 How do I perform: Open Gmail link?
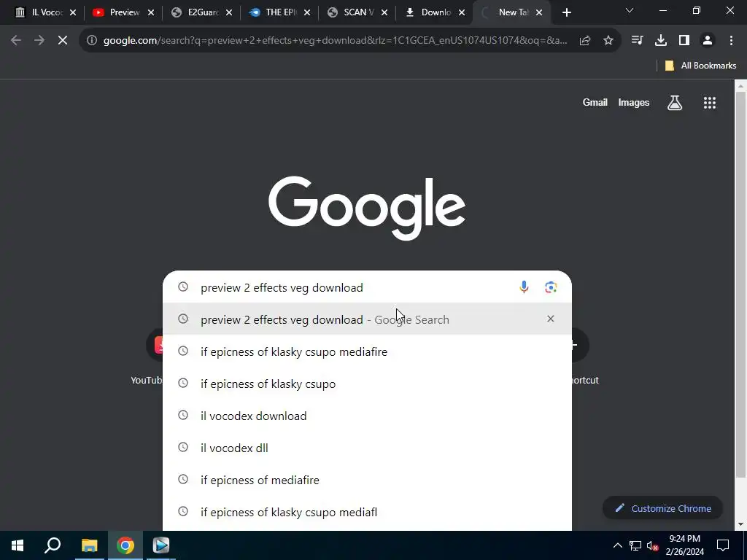[x=595, y=102]
